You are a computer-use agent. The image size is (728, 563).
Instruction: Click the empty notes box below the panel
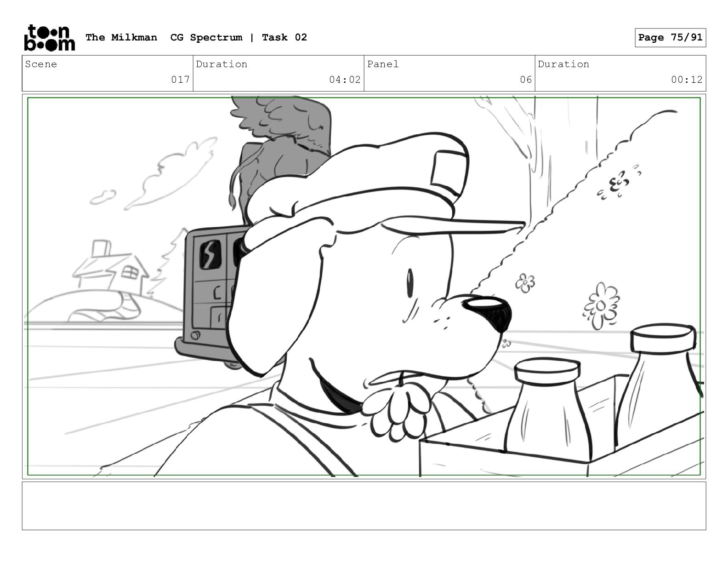point(364,506)
